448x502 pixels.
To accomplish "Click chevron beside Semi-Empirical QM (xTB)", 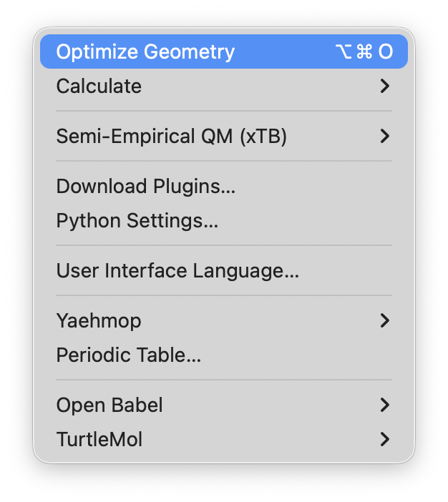I will click(385, 136).
